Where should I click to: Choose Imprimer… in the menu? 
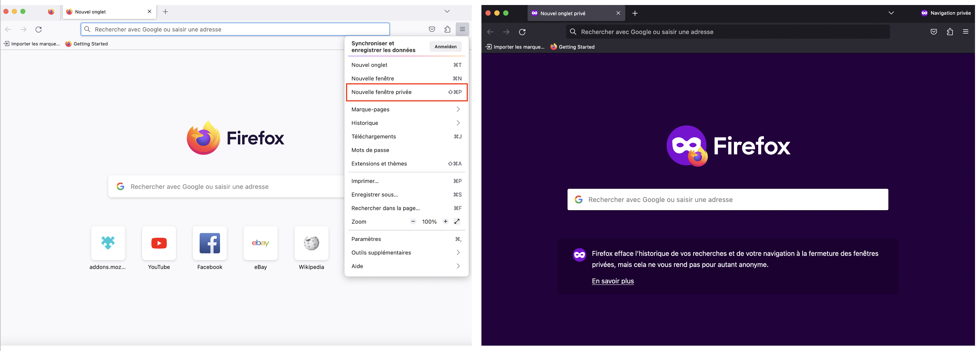click(x=406, y=181)
